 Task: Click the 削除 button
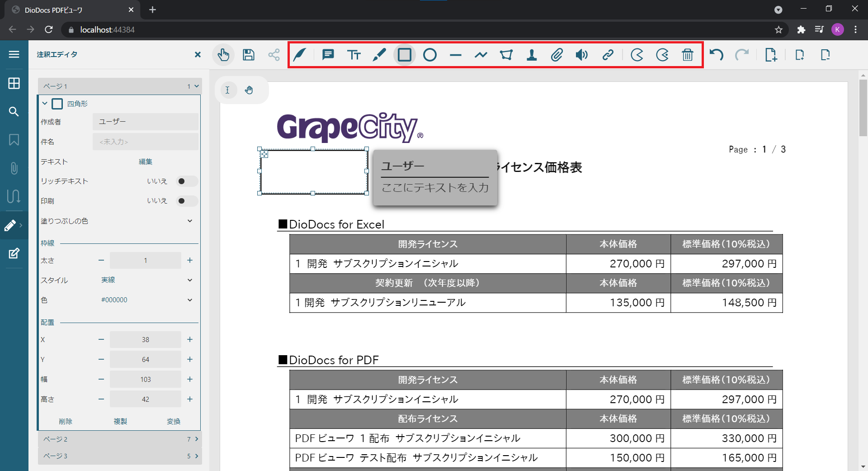pyautogui.click(x=66, y=421)
